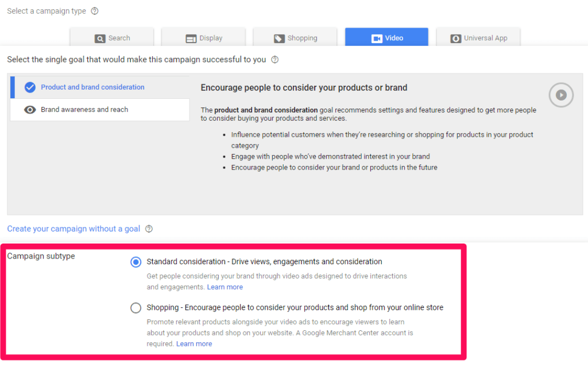Image resolution: width=588 pixels, height=374 pixels.
Task: Open help icon next to single goal prompt
Action: pos(275,60)
